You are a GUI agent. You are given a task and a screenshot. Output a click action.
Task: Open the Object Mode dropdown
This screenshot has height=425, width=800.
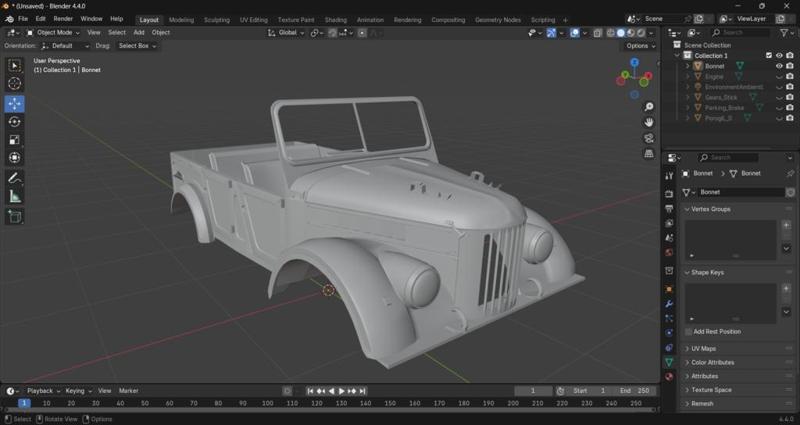click(x=53, y=33)
